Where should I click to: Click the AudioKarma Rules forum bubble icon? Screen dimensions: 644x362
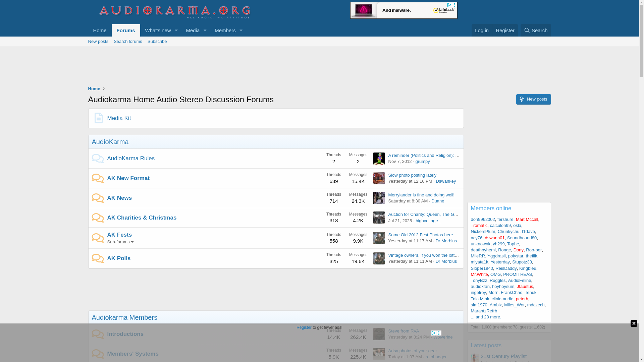click(98, 159)
